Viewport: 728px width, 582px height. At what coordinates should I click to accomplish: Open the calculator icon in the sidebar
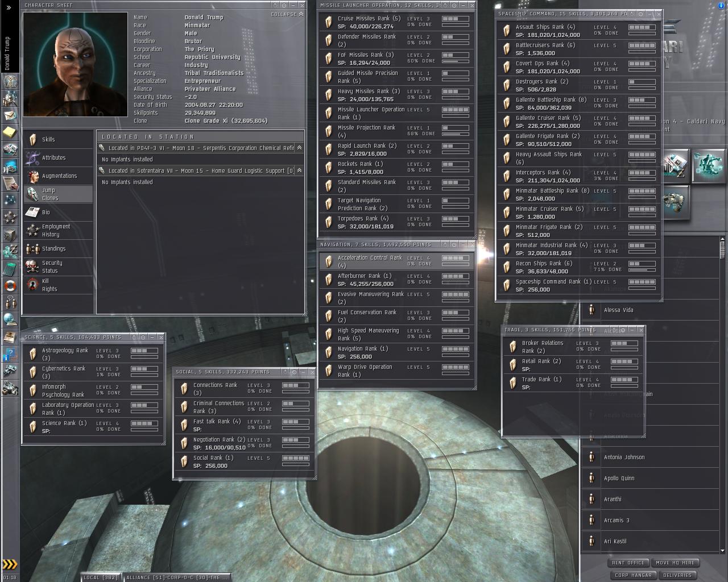tap(10, 268)
